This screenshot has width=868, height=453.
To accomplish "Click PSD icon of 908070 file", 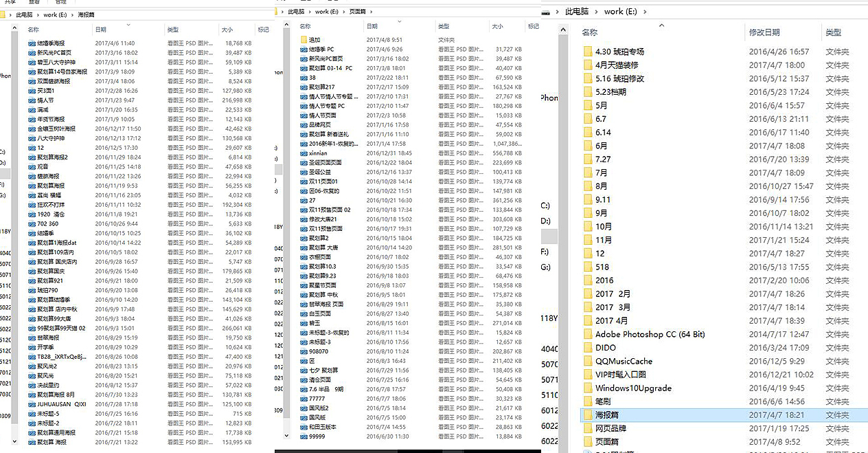I will [x=304, y=351].
